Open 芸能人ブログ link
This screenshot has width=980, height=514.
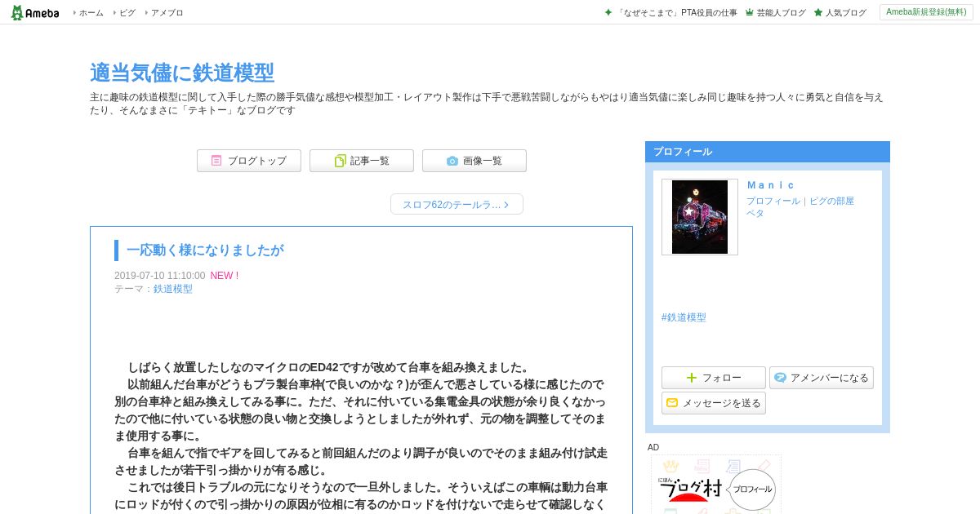[781, 13]
